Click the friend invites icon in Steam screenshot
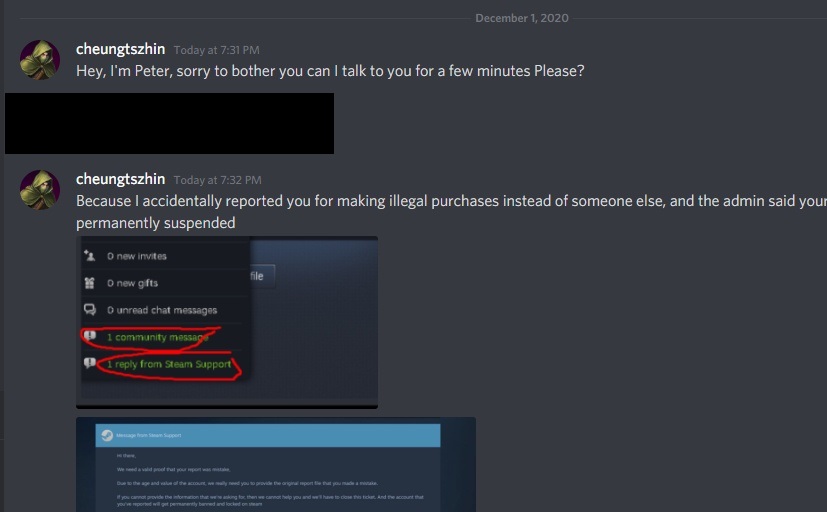 point(90,256)
